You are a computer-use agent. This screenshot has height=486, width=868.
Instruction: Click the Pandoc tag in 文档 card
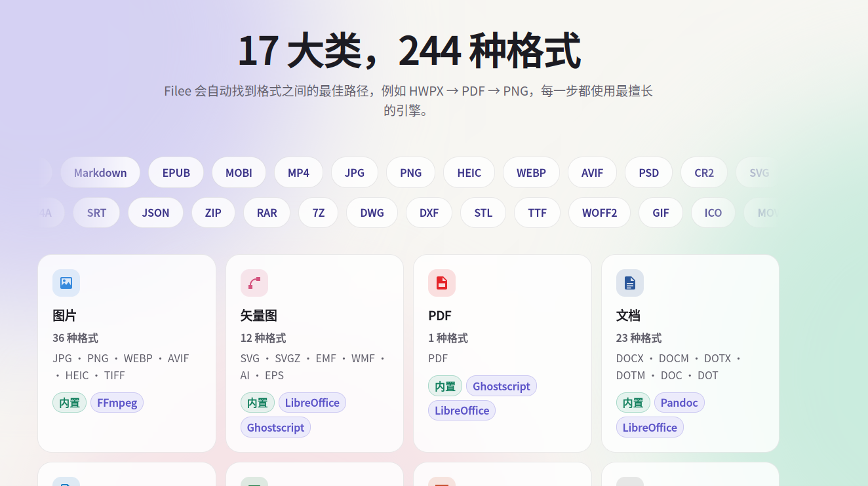point(679,403)
